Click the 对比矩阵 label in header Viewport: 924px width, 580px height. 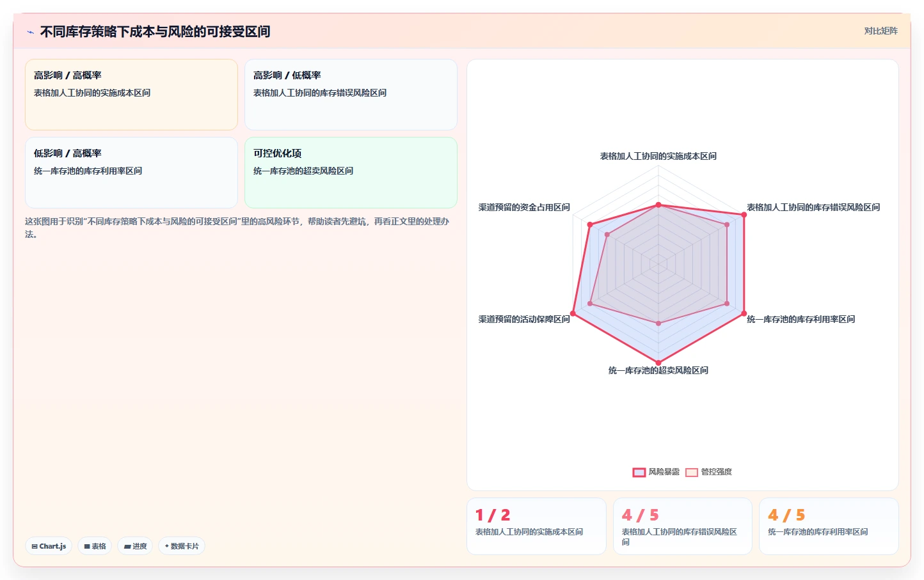(x=880, y=31)
